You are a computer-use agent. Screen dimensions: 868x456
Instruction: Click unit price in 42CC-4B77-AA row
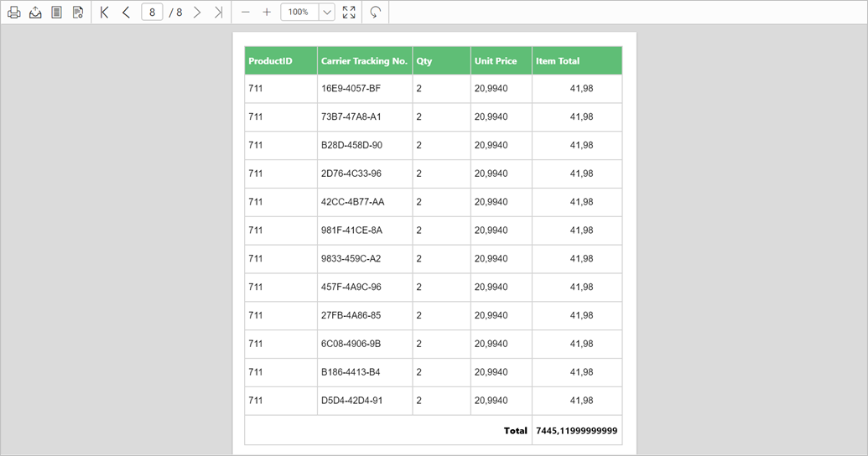click(x=491, y=202)
